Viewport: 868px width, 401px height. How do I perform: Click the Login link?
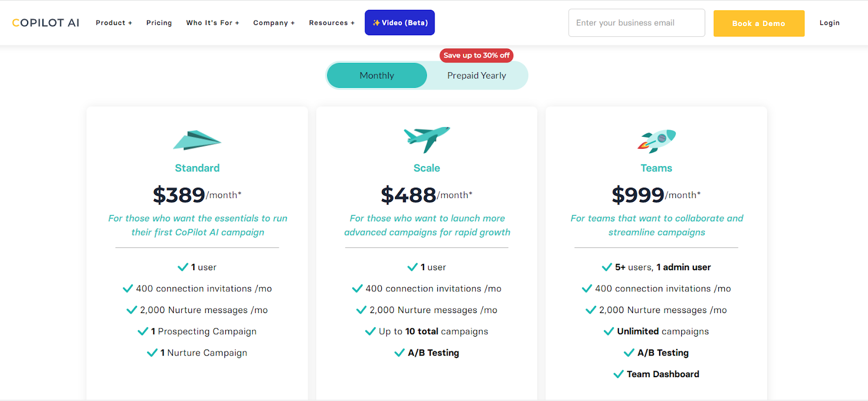[829, 23]
